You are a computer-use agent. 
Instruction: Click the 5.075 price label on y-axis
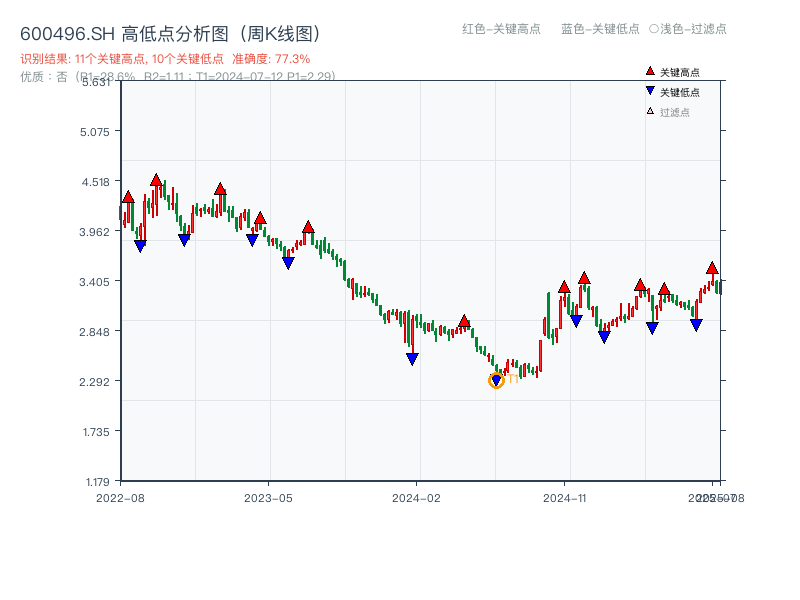click(99, 131)
